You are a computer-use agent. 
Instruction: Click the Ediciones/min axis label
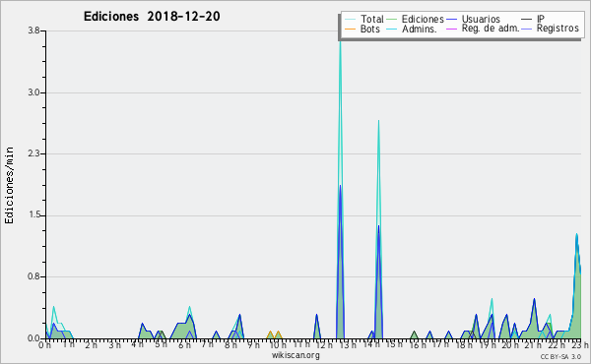[x=9, y=185]
